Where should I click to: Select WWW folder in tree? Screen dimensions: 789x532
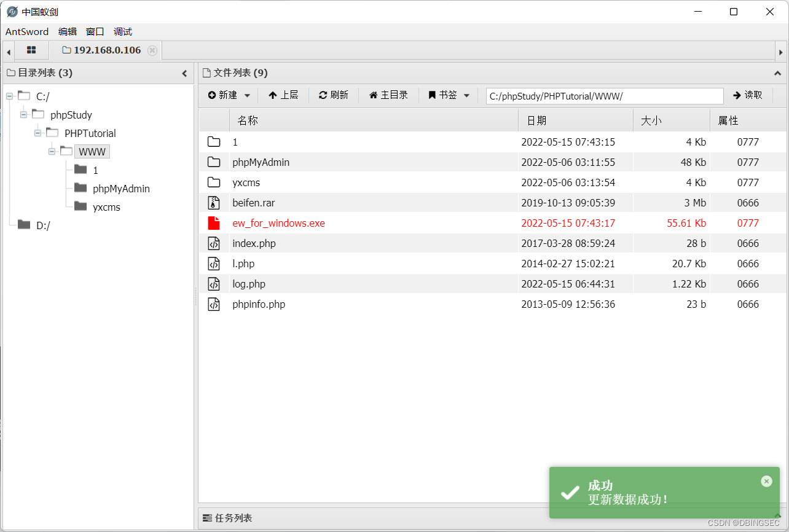pyautogui.click(x=92, y=152)
